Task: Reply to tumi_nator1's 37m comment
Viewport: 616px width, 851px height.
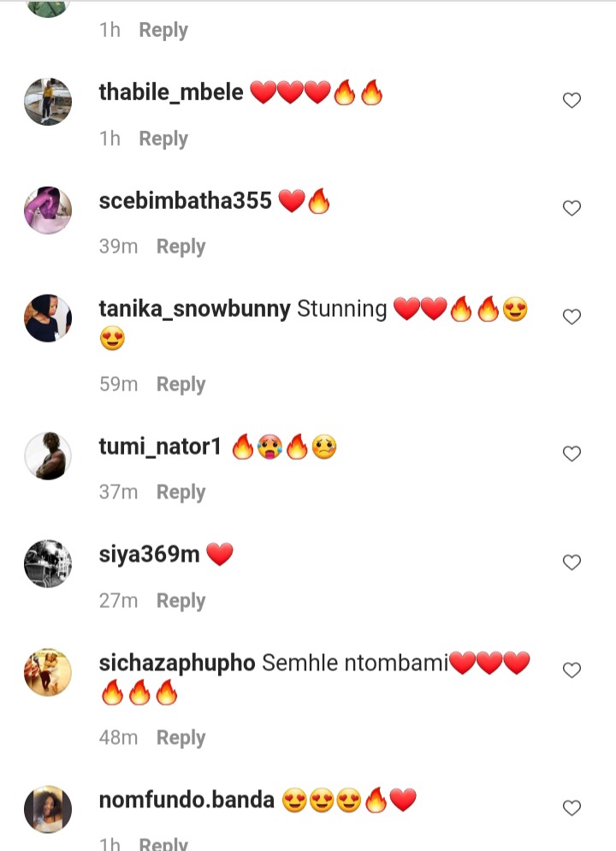Action: [x=181, y=493]
